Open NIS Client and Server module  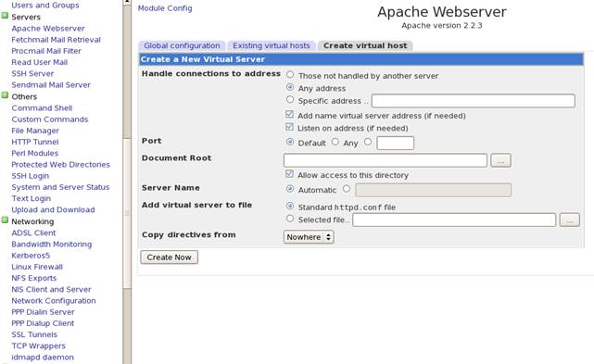(x=52, y=290)
